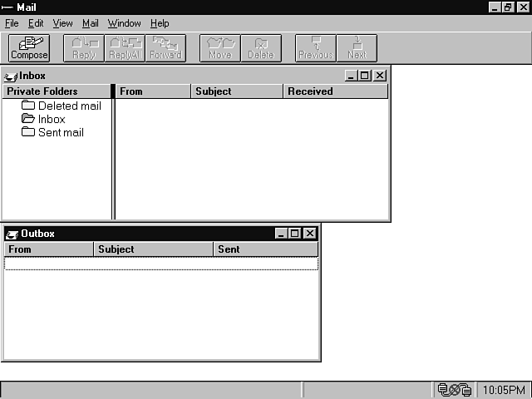
Task: Sort Inbox by Subject column header
Action: pyautogui.click(x=237, y=91)
